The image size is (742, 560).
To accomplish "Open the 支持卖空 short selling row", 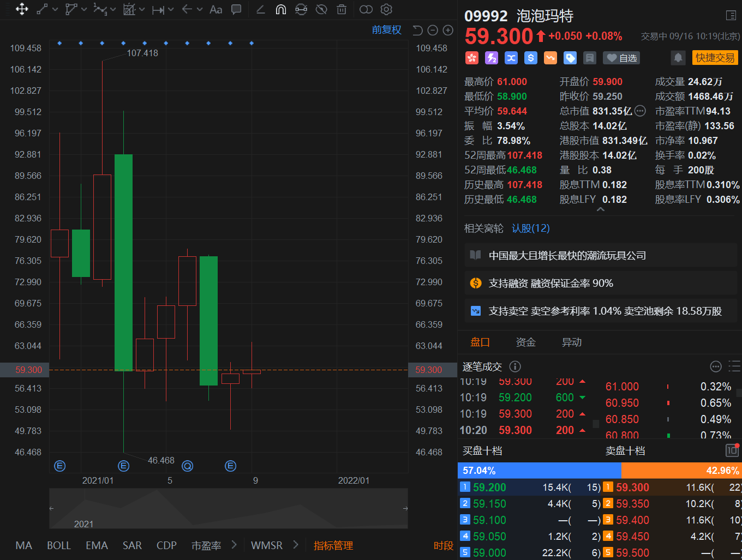I will point(601,311).
